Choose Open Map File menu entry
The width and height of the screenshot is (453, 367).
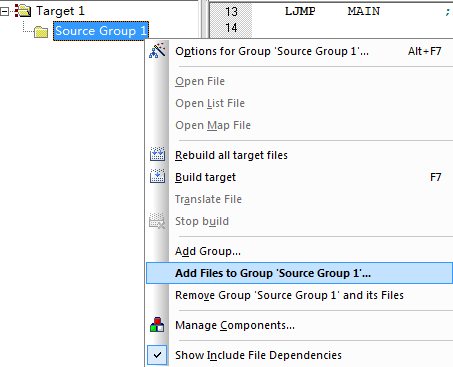click(x=213, y=125)
